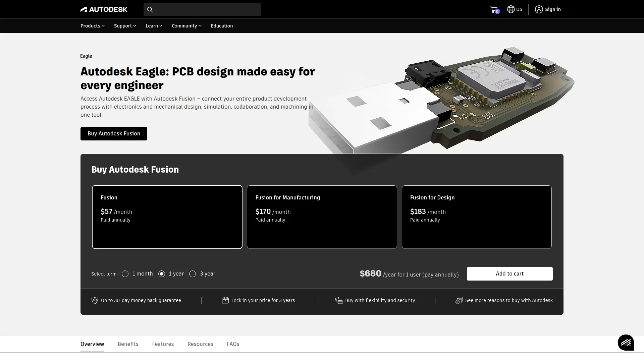Viewport: 644px width, 362px height.
Task: Expand the Community menu
Action: pyautogui.click(x=186, y=26)
